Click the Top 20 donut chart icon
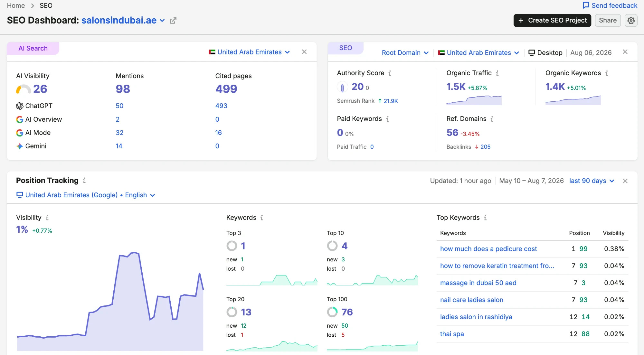 [232, 312]
